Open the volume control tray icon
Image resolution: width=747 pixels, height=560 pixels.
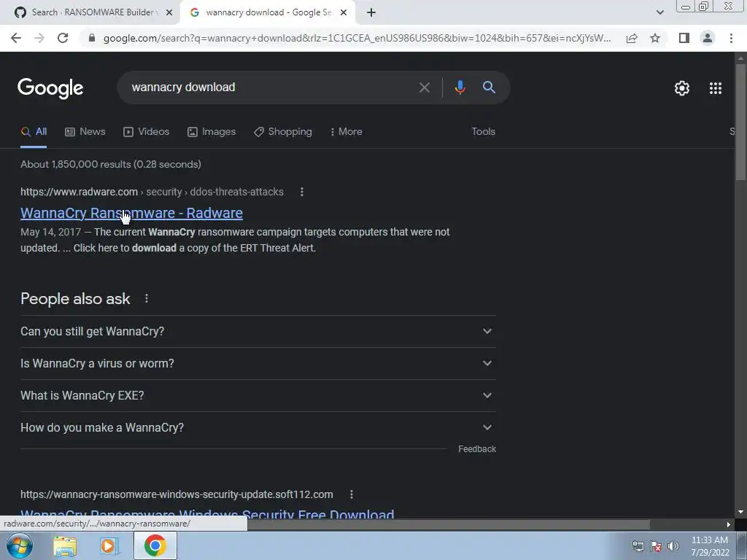pyautogui.click(x=673, y=546)
